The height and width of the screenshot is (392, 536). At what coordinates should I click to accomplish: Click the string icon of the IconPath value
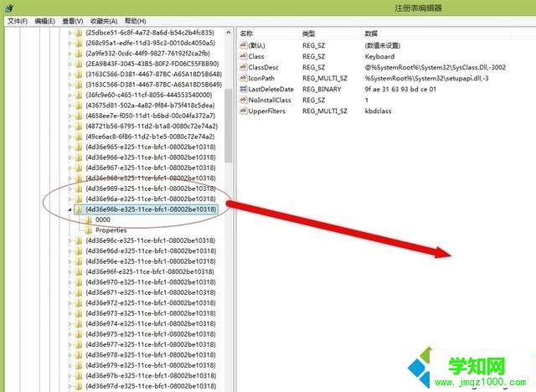[244, 78]
